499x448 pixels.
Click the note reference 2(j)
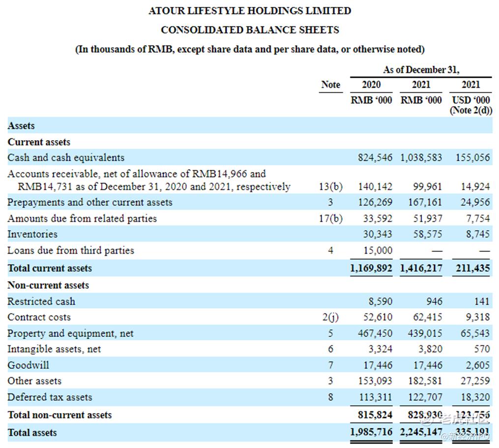[x=331, y=318]
